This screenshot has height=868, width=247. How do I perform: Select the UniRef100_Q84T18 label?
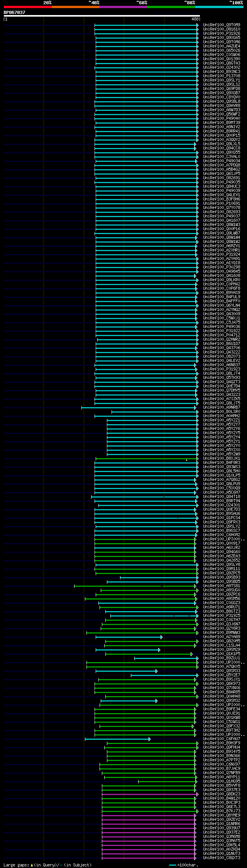point(222,497)
